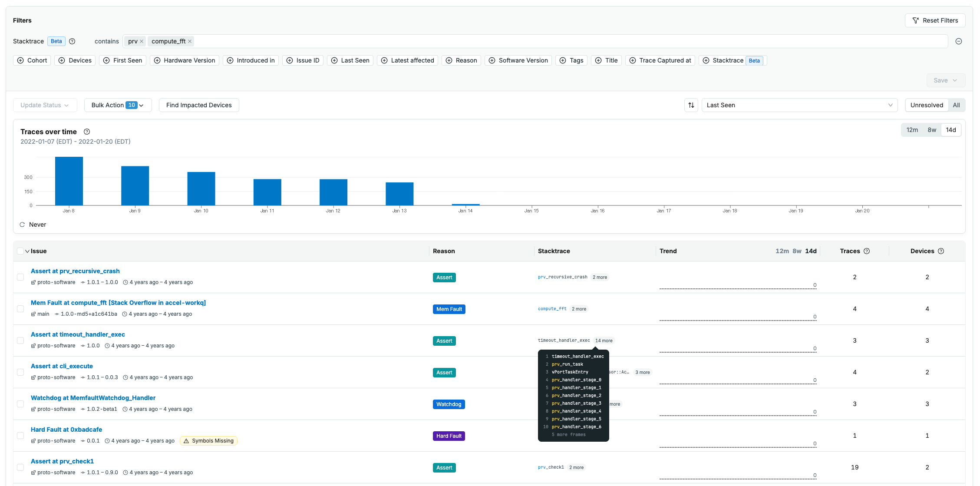Open Assert at prv_recursive_crash issue
The width and height of the screenshot is (980, 486).
(x=75, y=271)
